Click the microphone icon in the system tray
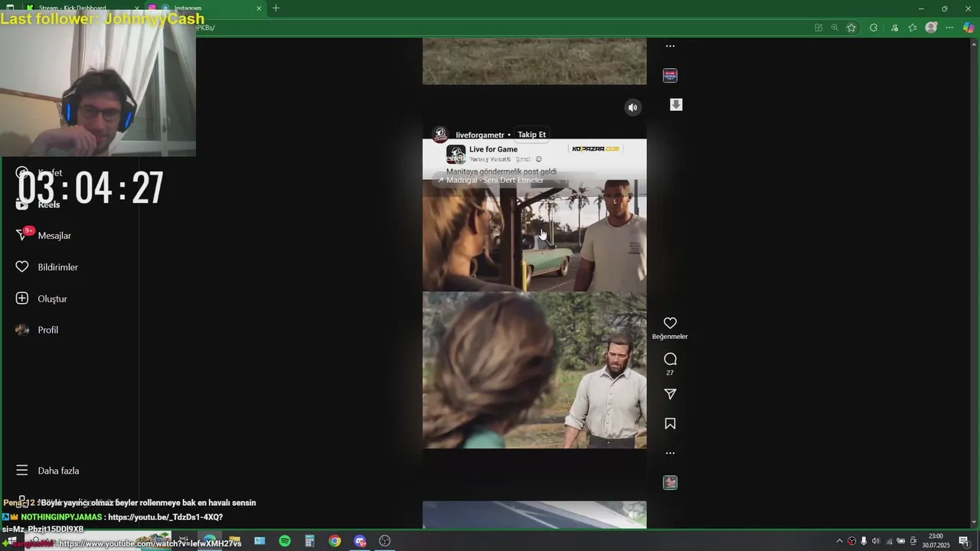Screen dimensions: 980x551 point(864,541)
